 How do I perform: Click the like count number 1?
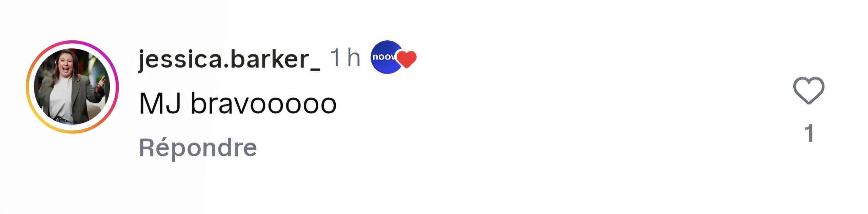[x=809, y=133]
